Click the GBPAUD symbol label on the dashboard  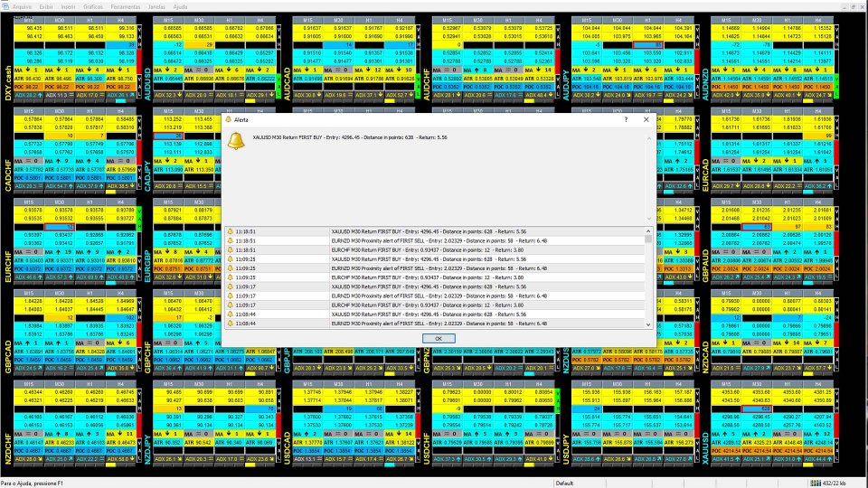coord(705,266)
